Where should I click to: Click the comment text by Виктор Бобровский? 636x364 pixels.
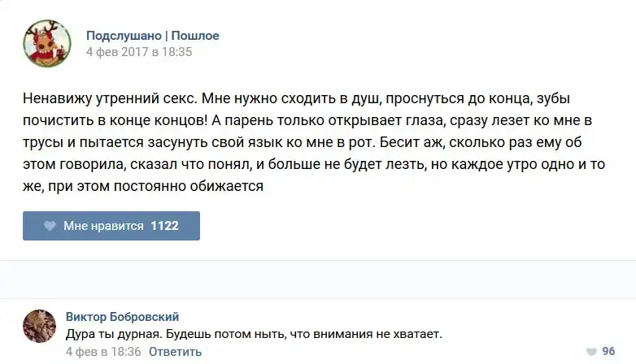(x=253, y=334)
